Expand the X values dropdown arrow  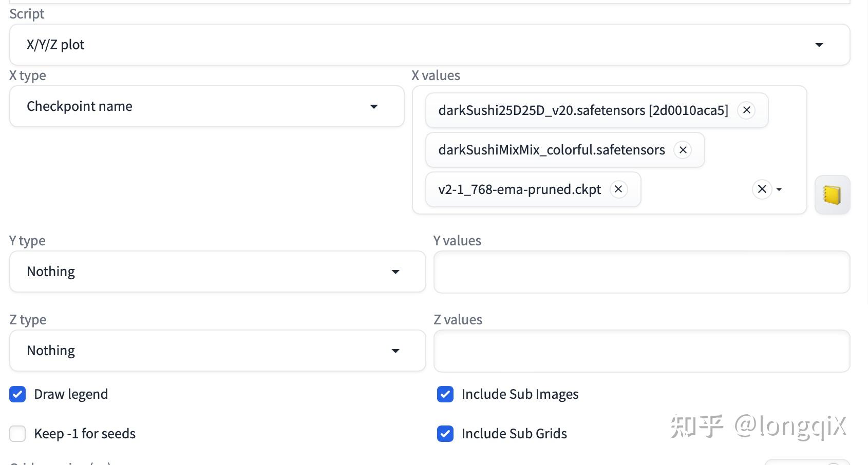click(779, 189)
